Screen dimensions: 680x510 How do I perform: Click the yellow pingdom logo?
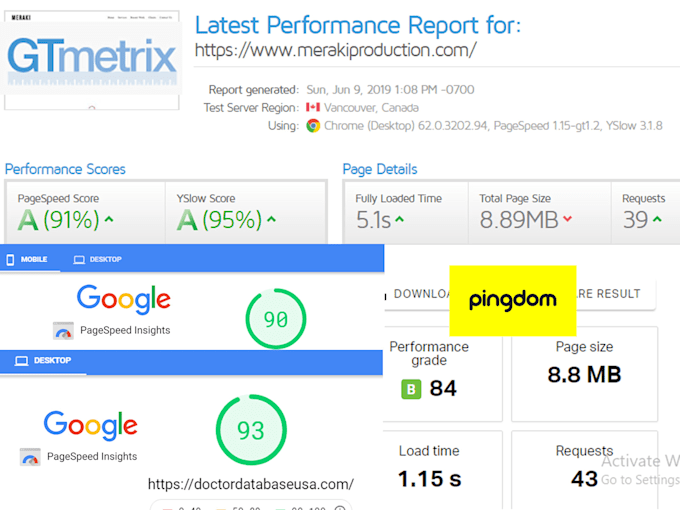point(513,301)
